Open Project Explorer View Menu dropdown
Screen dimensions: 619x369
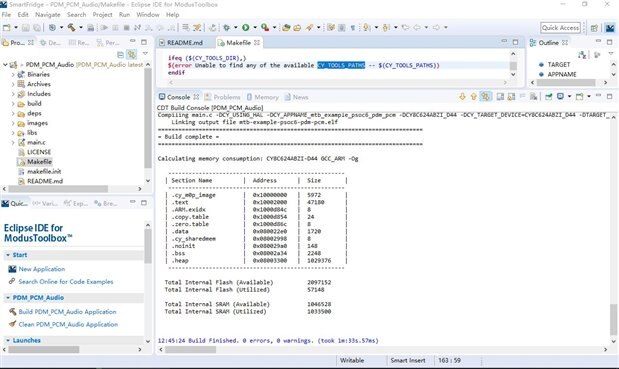tap(145, 54)
